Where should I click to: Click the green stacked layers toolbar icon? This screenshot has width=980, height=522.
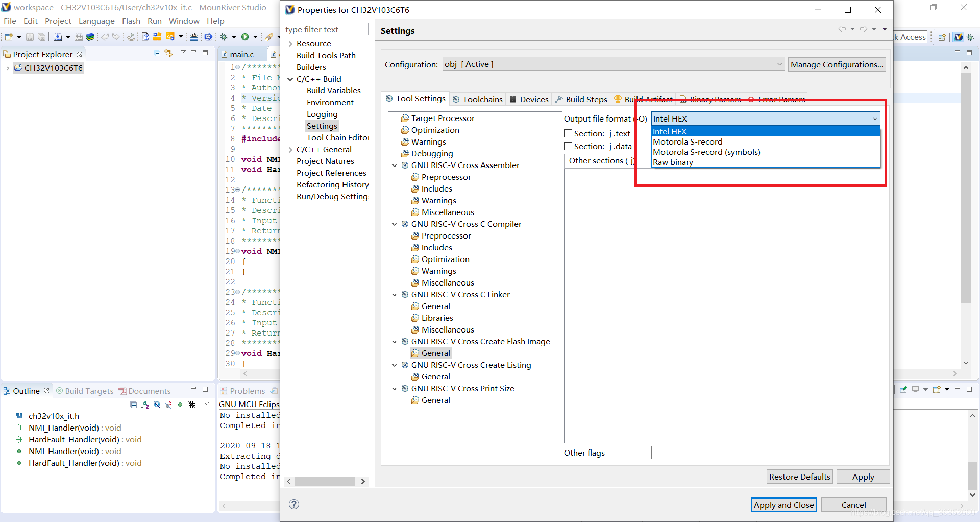90,37
